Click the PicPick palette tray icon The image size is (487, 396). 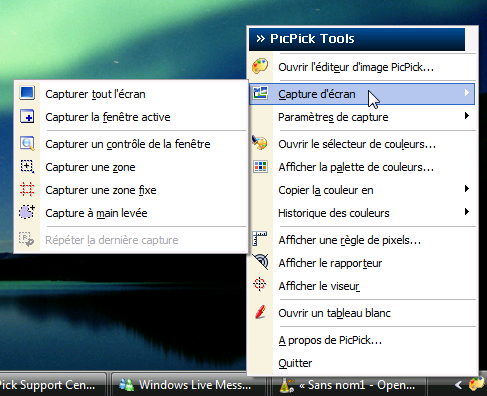tap(477, 384)
